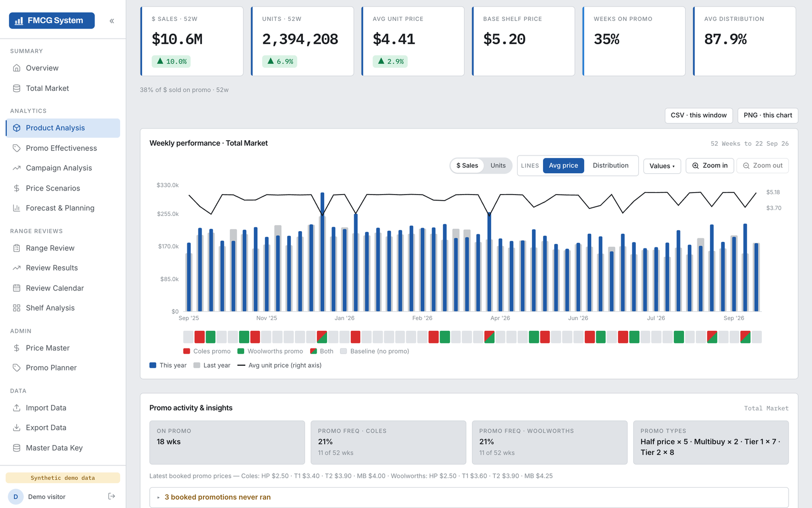Click the $ Sales 52W KPI card
Viewport: 812px width, 508px height.
[x=192, y=41]
